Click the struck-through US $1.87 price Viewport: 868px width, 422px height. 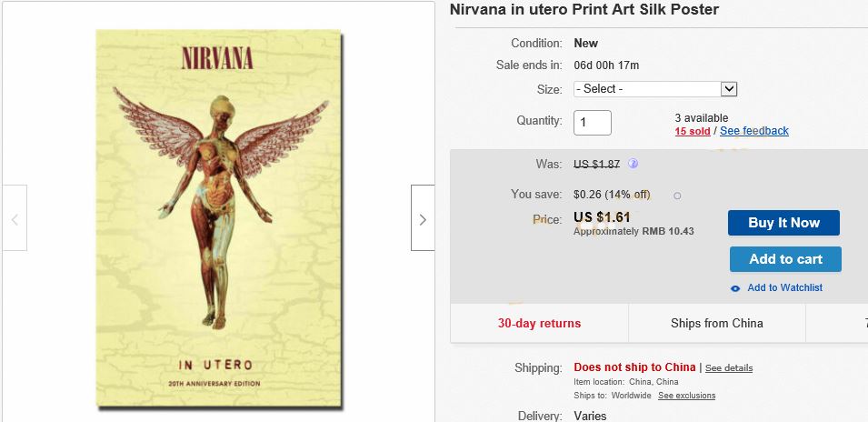pyautogui.click(x=596, y=164)
